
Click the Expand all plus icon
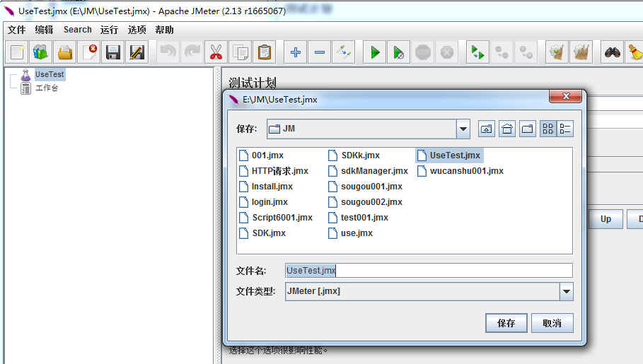(295, 52)
